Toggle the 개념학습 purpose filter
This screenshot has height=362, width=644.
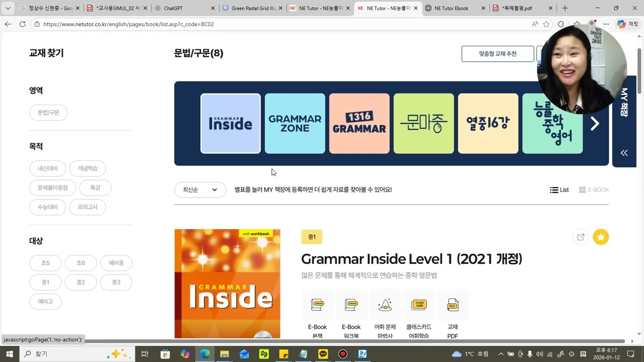pyautogui.click(x=88, y=168)
